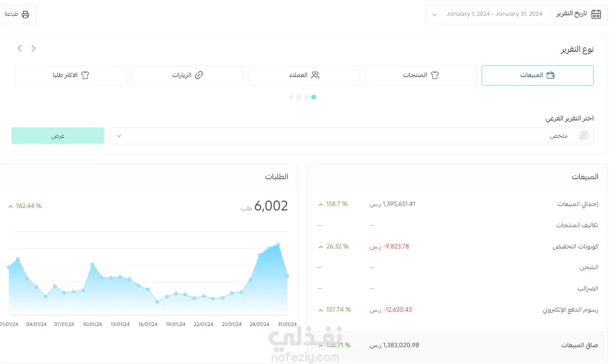The width and height of the screenshot is (610, 364).
Task: Select the المبيعات report tab
Action: click(537, 75)
